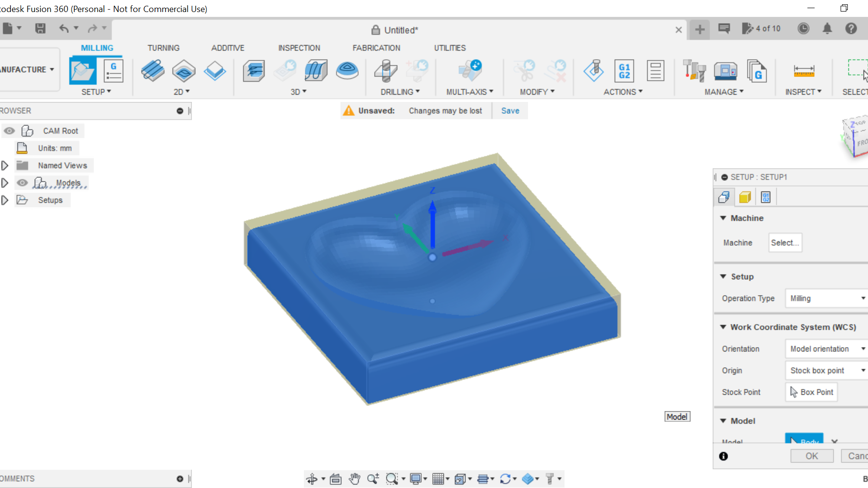
Task: Clear the Model body selection with X
Action: (x=834, y=441)
